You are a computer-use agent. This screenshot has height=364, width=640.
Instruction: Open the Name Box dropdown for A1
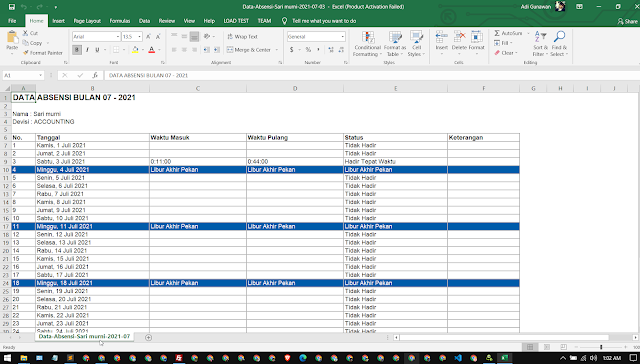tap(40, 75)
